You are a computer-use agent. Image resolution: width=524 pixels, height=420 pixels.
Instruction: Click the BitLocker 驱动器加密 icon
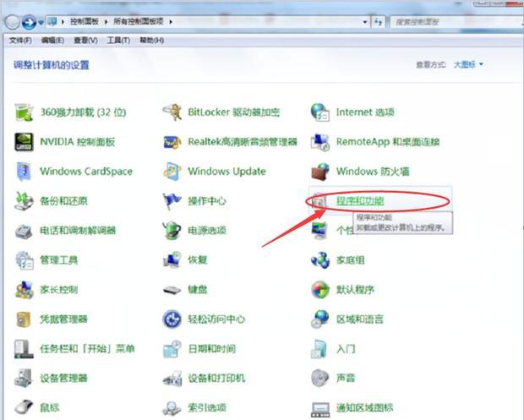pos(172,112)
